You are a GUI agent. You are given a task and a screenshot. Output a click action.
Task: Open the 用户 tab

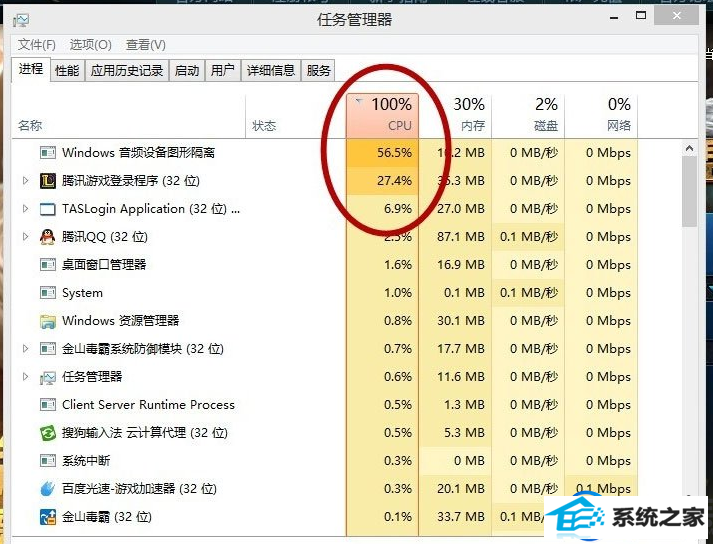click(223, 71)
